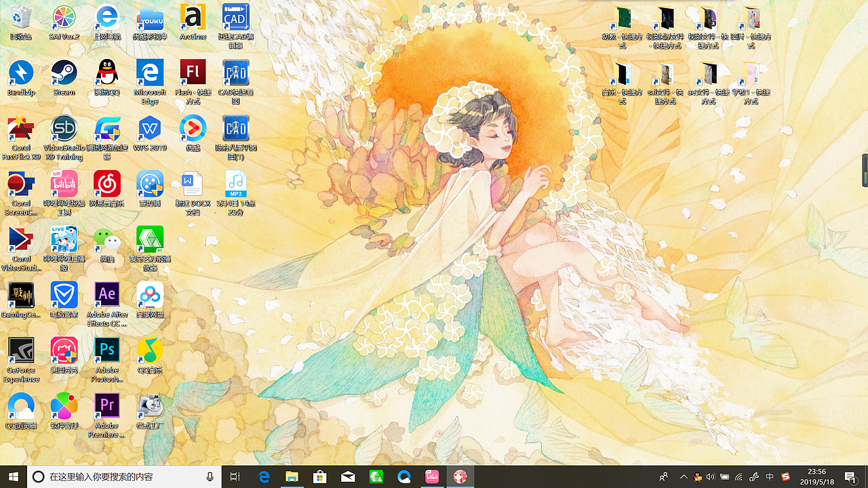
Task: Open the 哔哩哔哩投稿工具 icon
Action: click(x=64, y=194)
